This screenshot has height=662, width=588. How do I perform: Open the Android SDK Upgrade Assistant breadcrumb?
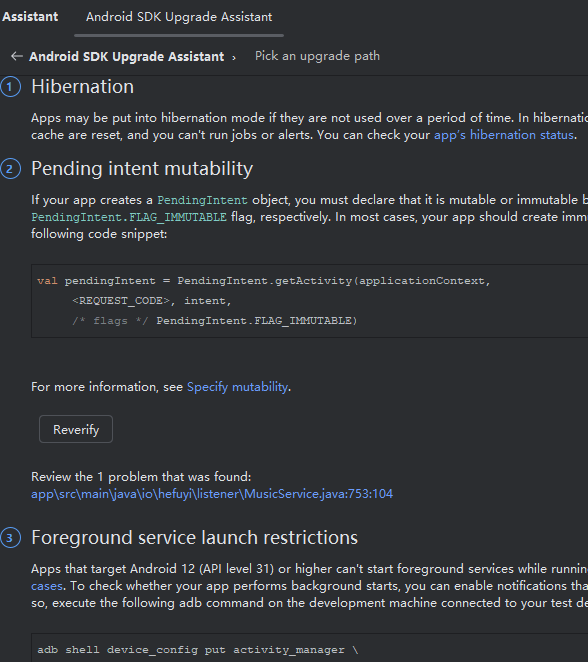tap(127, 57)
